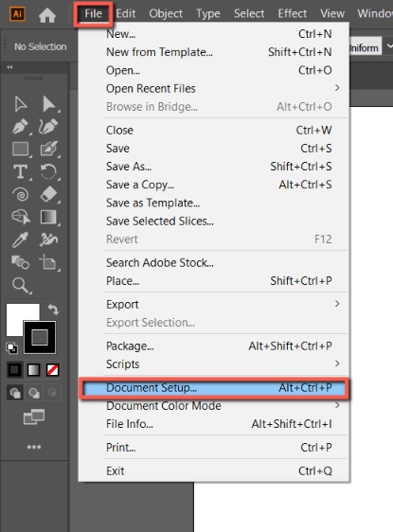Select the Zoom magnifier tool
393x532 pixels.
21,285
